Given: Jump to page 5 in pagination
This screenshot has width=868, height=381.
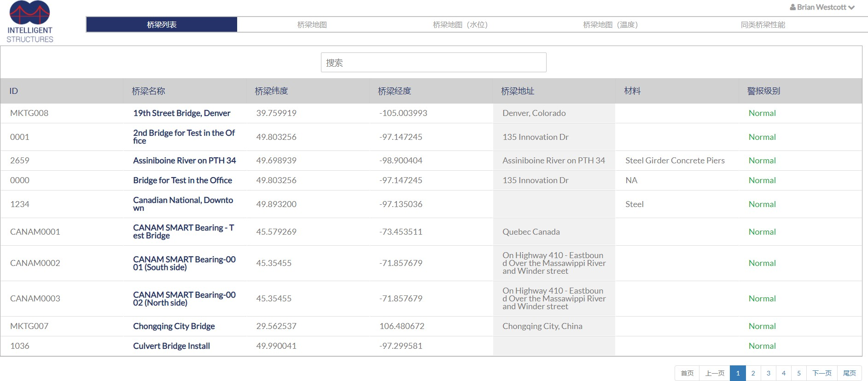Looking at the screenshot, I should [x=798, y=373].
